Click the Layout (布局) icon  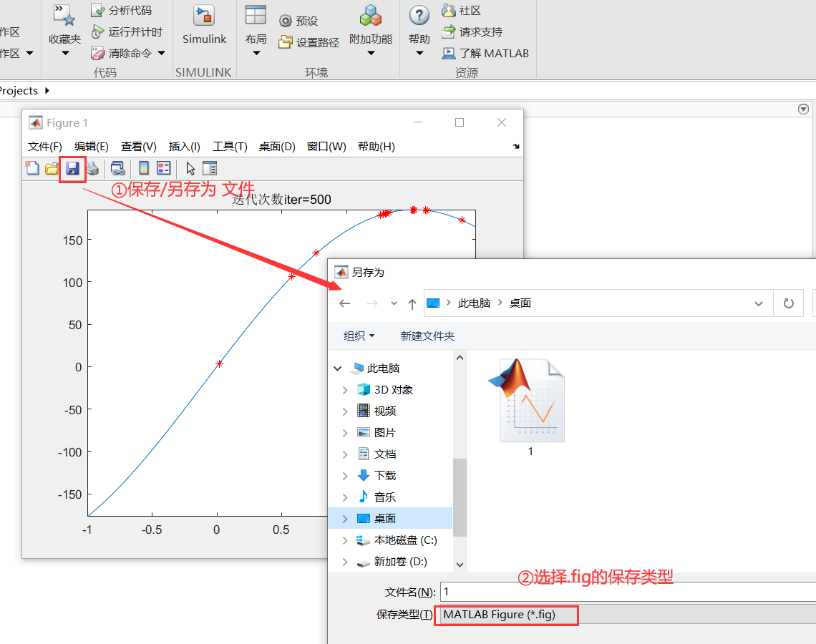click(256, 15)
